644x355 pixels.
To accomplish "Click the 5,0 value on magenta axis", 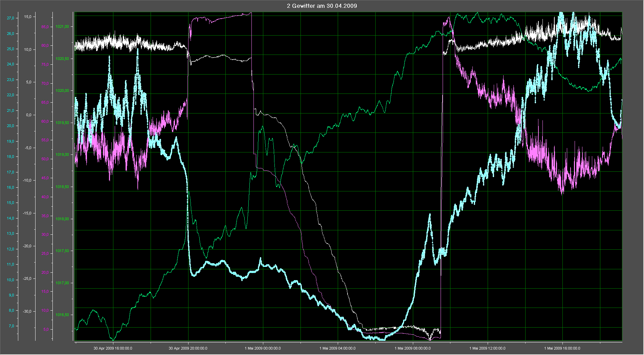I will click(46, 330).
